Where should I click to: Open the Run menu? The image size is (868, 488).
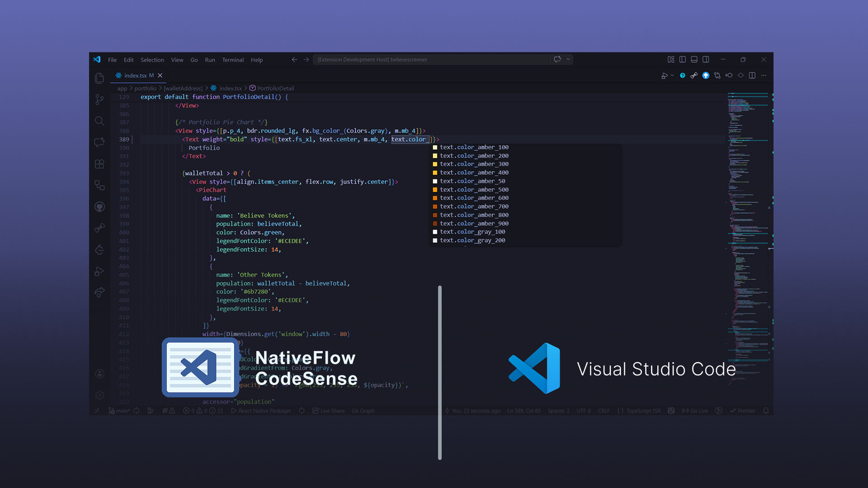210,60
